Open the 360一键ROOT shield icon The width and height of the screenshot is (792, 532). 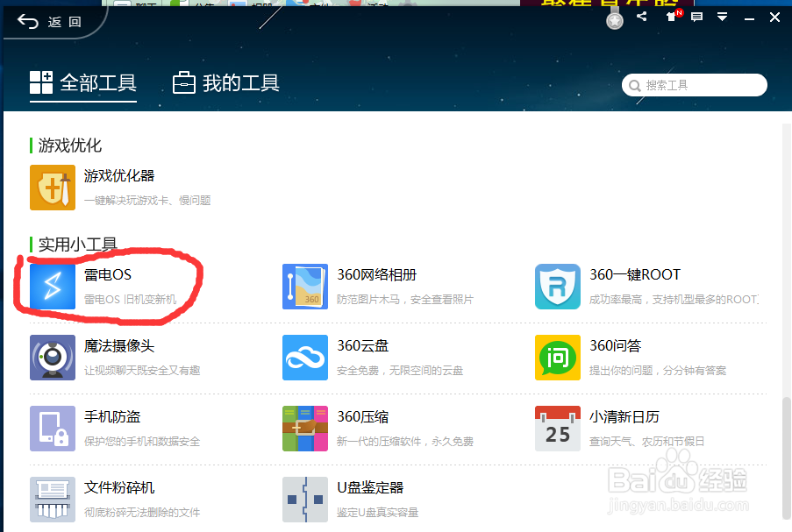pyautogui.click(x=558, y=287)
